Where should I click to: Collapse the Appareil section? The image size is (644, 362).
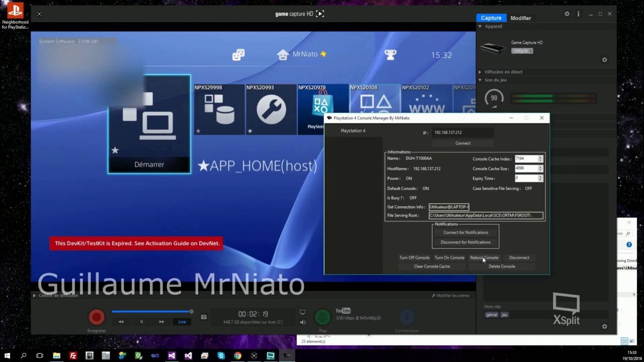pos(480,26)
